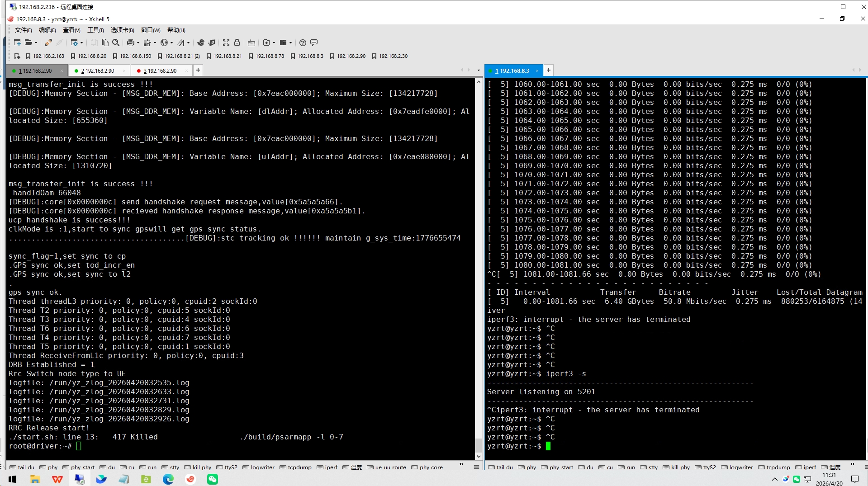Click the Reconnect plug icon in toolbar
This screenshot has height=486, width=868.
click(48, 42)
